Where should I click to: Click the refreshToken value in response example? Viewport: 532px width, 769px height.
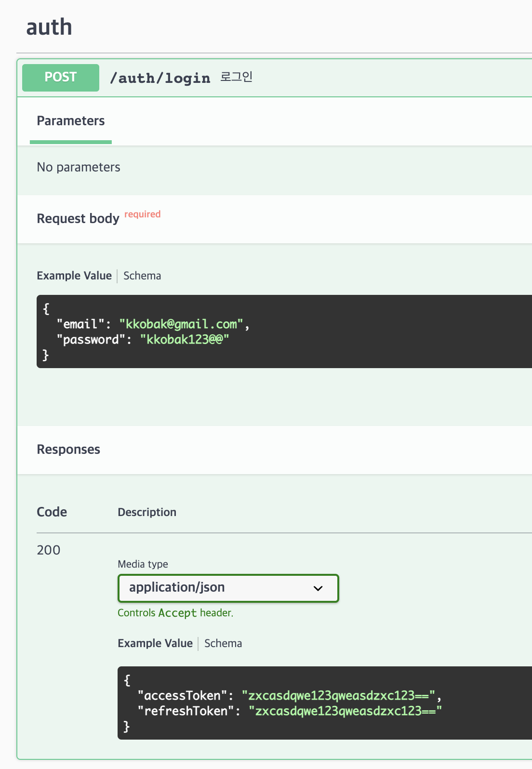tap(346, 711)
